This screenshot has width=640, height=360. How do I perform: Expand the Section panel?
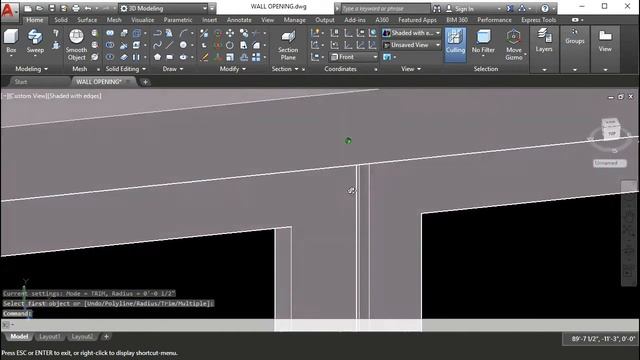click(285, 69)
